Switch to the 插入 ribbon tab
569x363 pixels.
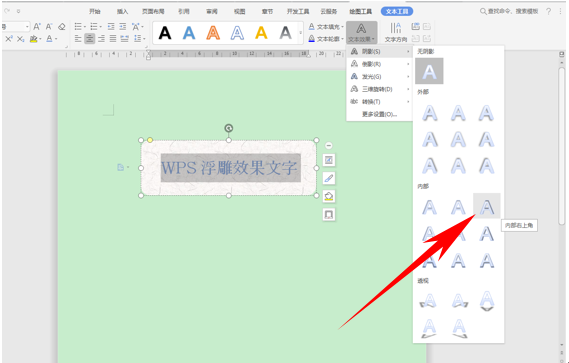[x=123, y=12]
